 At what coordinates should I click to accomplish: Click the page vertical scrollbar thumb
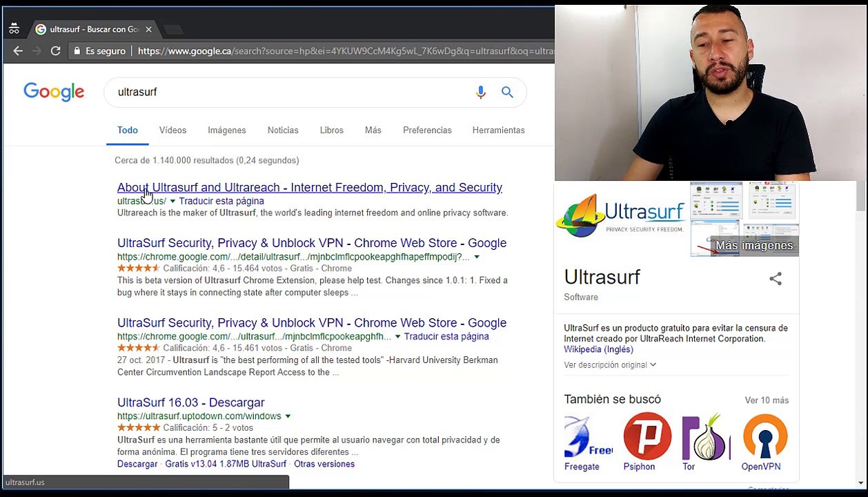[x=860, y=197]
